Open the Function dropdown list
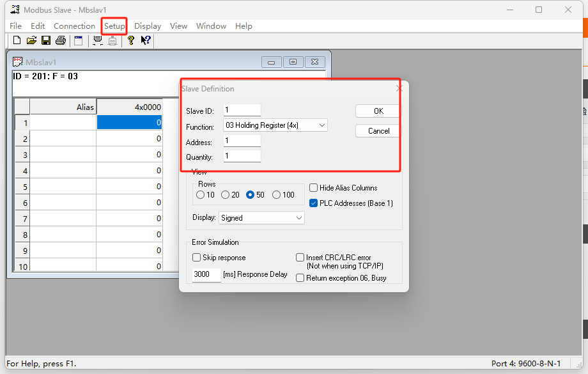This screenshot has height=374, width=588. [x=275, y=125]
